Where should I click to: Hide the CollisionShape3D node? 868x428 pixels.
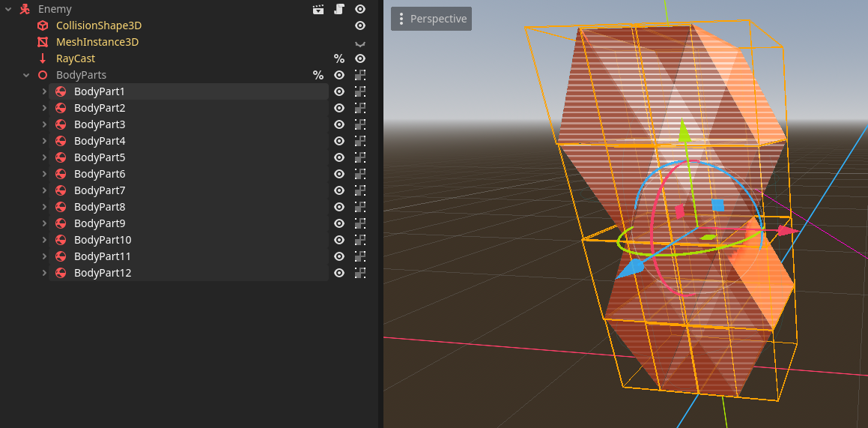(360, 25)
